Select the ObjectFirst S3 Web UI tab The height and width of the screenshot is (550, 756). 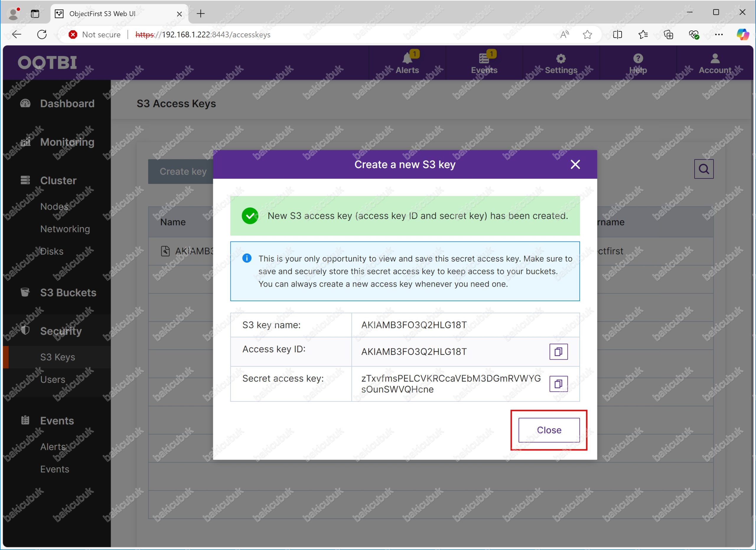pos(119,14)
